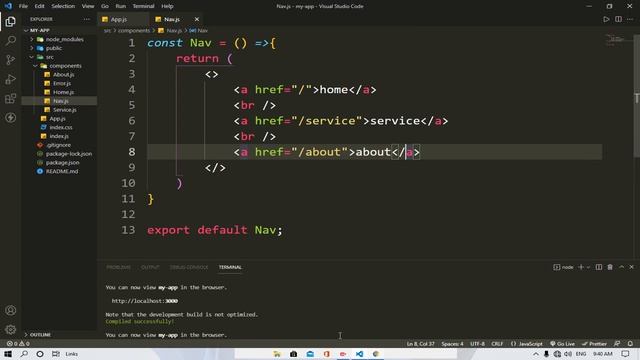The width and height of the screenshot is (640, 360).
Task: Open Task View on the taskbar
Action: pos(56,354)
